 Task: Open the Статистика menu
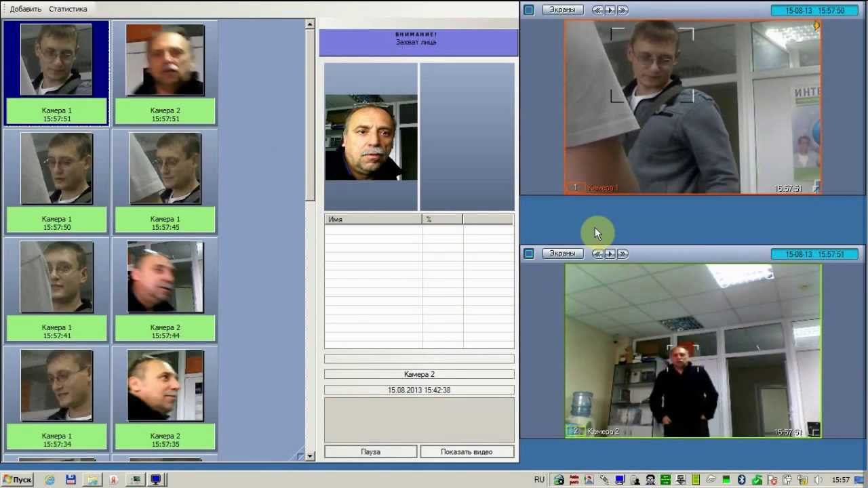(x=68, y=9)
